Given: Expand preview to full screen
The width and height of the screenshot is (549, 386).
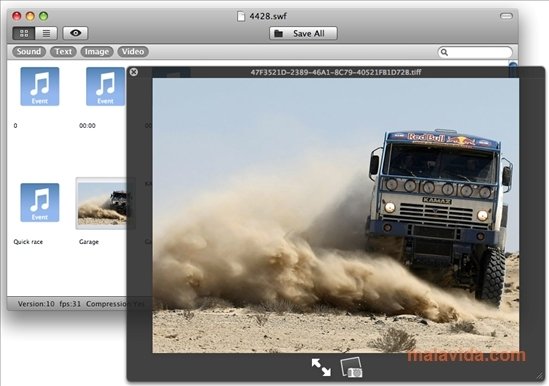Looking at the screenshot, I should 321,367.
